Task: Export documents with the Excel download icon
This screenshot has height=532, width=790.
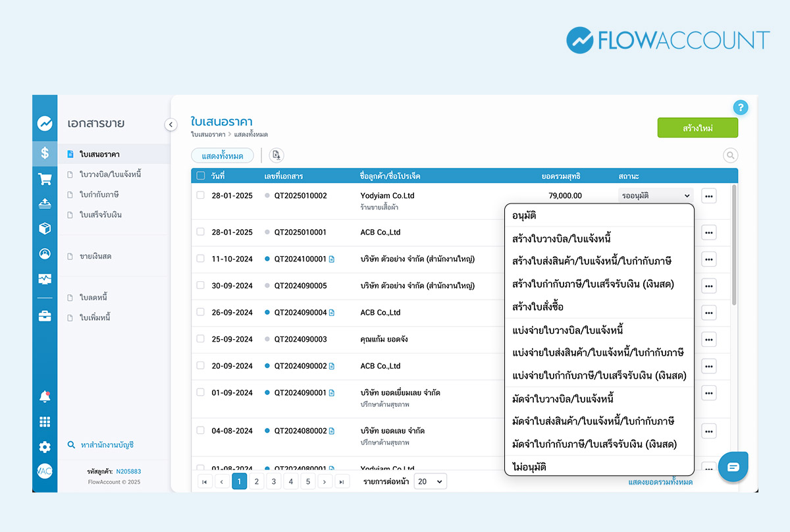Action: click(x=276, y=155)
